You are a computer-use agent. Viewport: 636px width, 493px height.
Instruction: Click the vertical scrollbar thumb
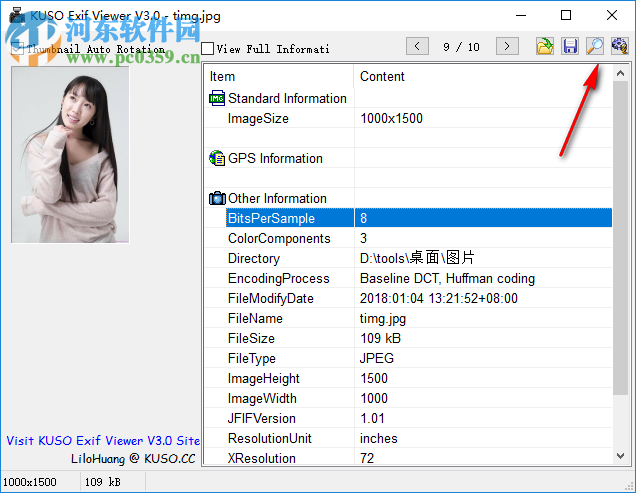620,238
